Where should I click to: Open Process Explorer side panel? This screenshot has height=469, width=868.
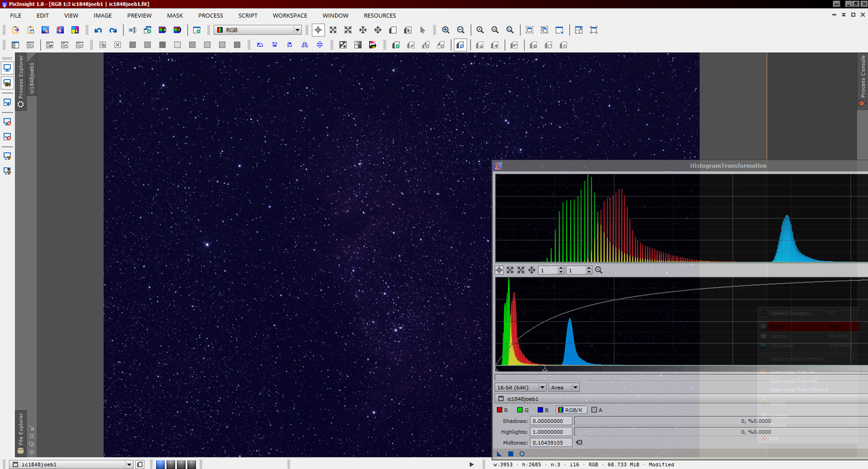point(20,81)
